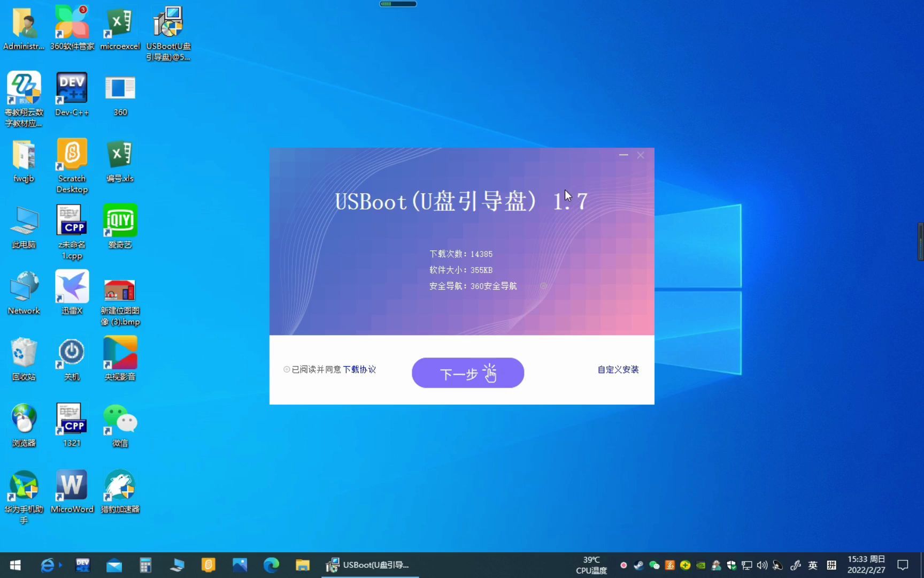The height and width of the screenshot is (578, 924).
Task: Open Microsoft Edge from the taskbar
Action: 271,565
